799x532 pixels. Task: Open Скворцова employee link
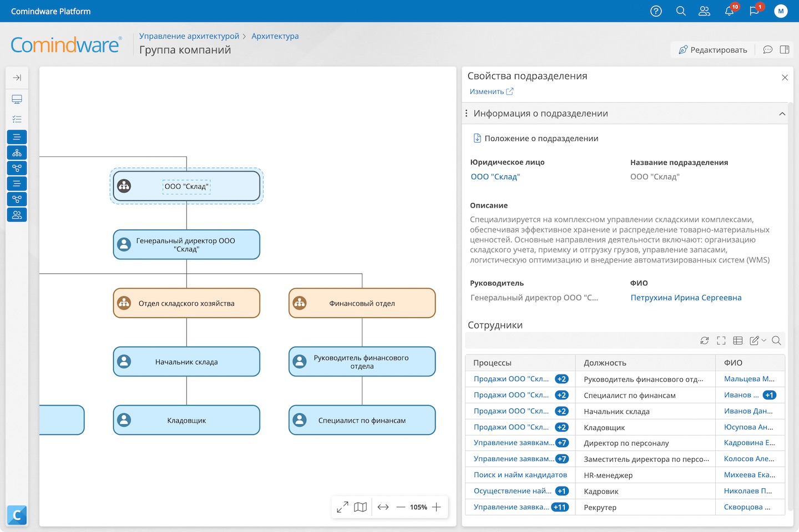tap(747, 507)
